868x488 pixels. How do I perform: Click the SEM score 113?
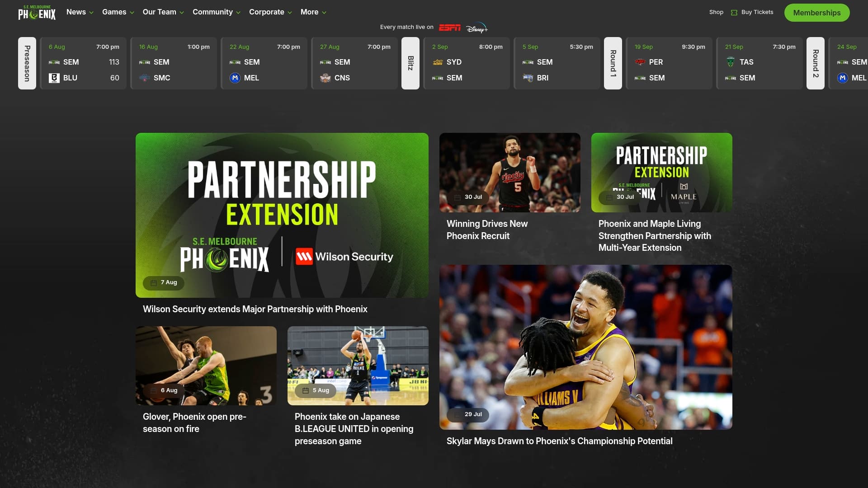point(114,62)
